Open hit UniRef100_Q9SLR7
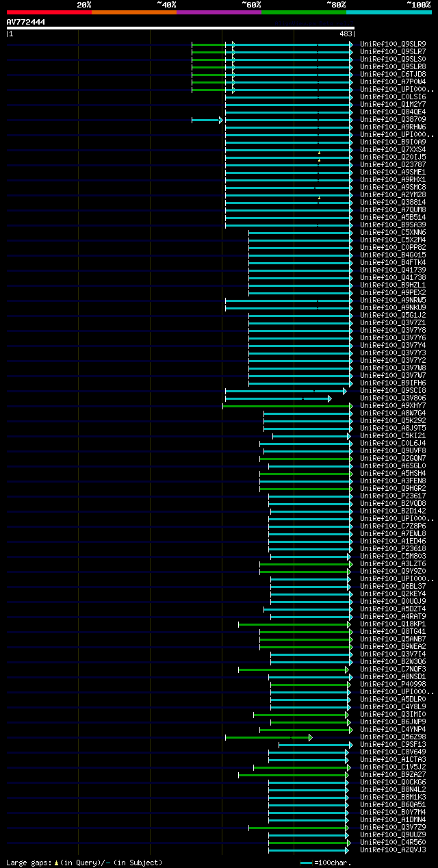The height and width of the screenshot is (868, 438). point(393,52)
